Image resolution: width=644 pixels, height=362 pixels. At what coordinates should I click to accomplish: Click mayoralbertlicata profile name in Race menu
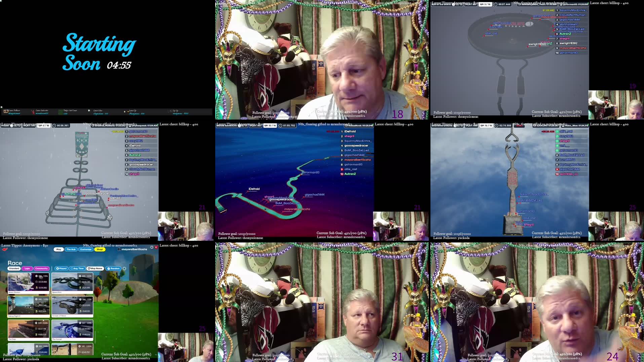134,250
